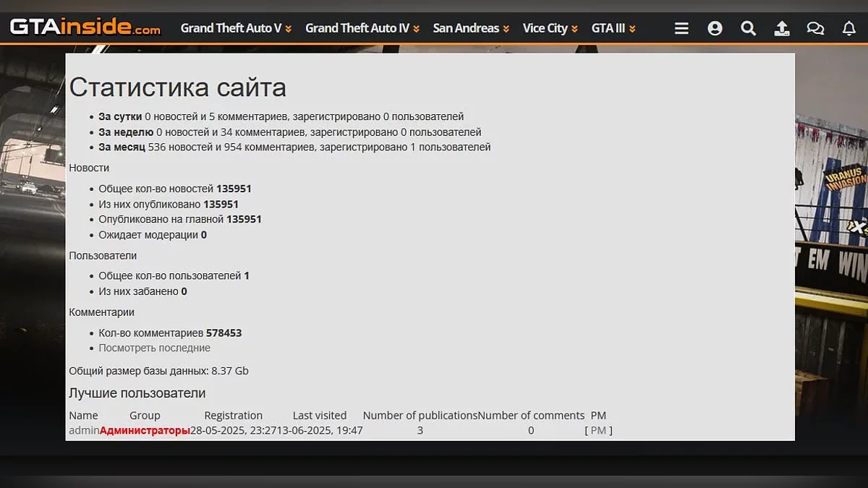Click the 'Number of publications' column header
The image size is (868, 488).
coord(420,415)
